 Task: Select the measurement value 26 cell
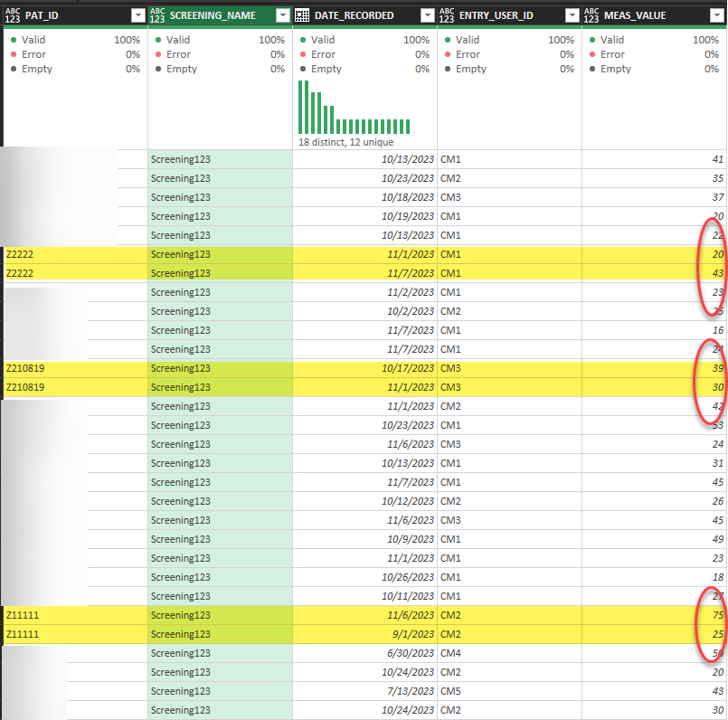[655, 501]
